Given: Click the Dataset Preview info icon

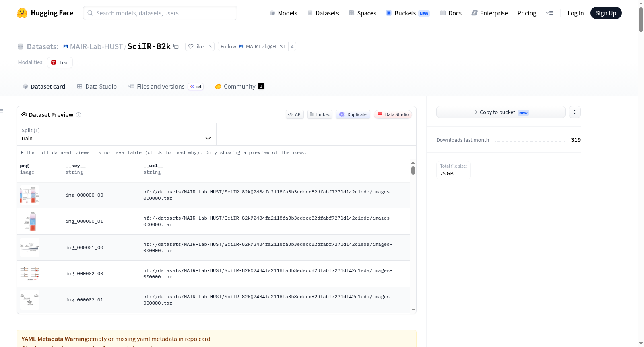Looking at the screenshot, I should (x=78, y=115).
